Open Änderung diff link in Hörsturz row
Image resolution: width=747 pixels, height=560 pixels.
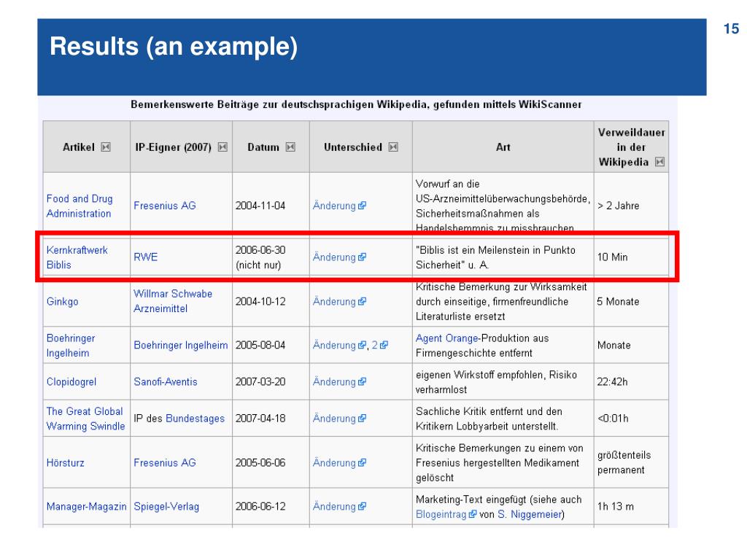point(339,463)
